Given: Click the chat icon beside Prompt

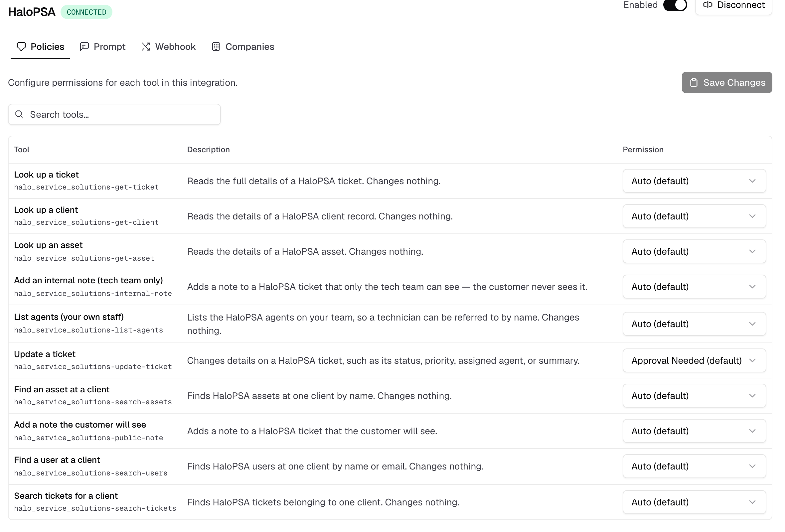Looking at the screenshot, I should click(x=84, y=47).
